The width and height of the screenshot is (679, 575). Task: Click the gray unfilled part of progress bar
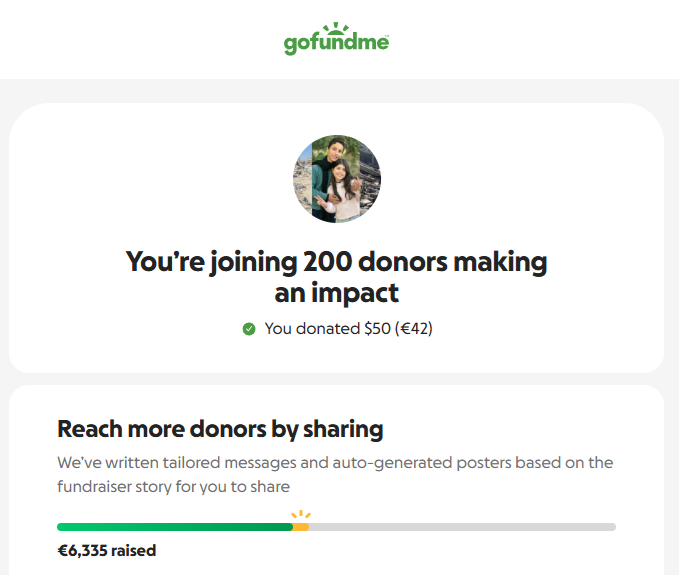[460, 527]
